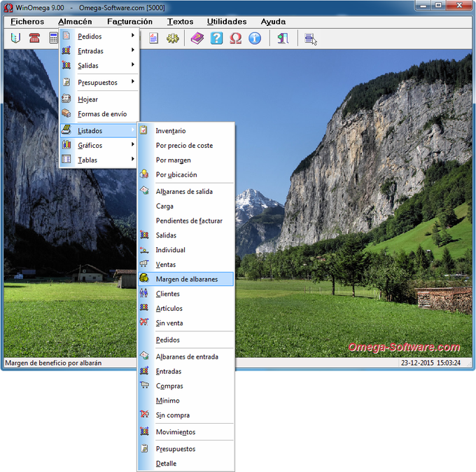Choose Por margen listing
This screenshot has height=472, width=476.
tap(185, 160)
